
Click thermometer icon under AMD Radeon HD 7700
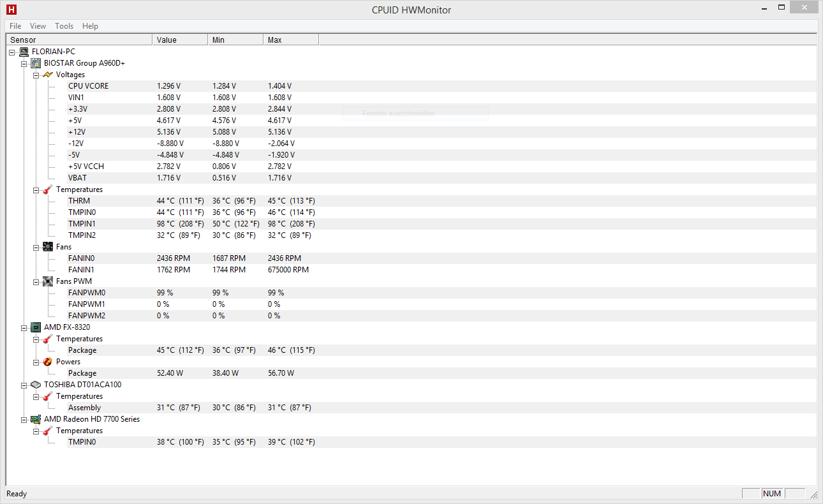[48, 431]
